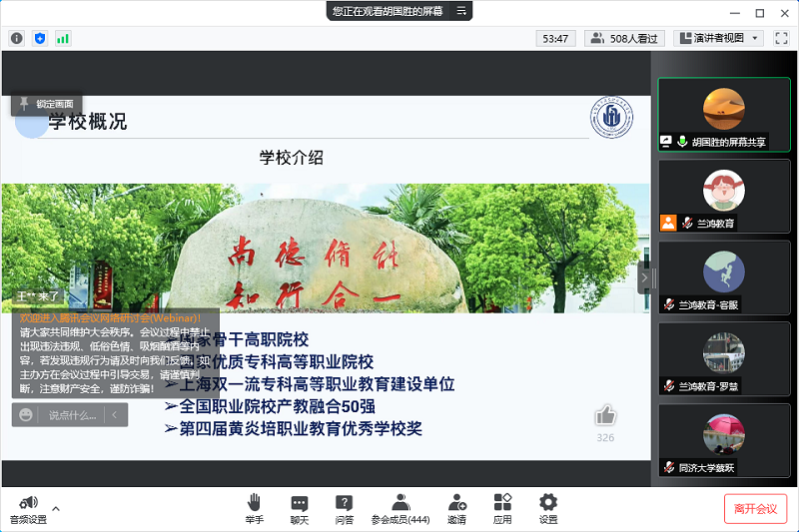Click the 设置 gear icon
Viewport: 799px width, 532px height.
[548, 502]
